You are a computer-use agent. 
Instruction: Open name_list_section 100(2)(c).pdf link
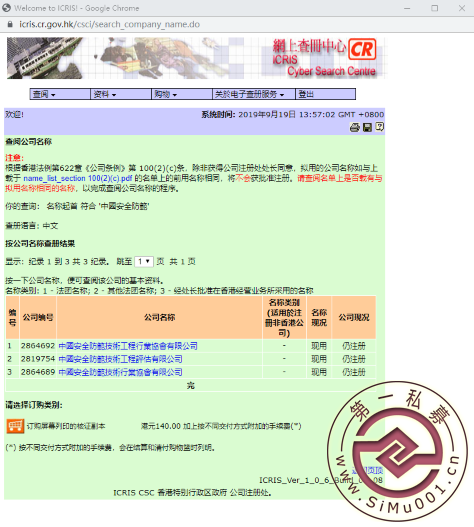[x=78, y=178]
